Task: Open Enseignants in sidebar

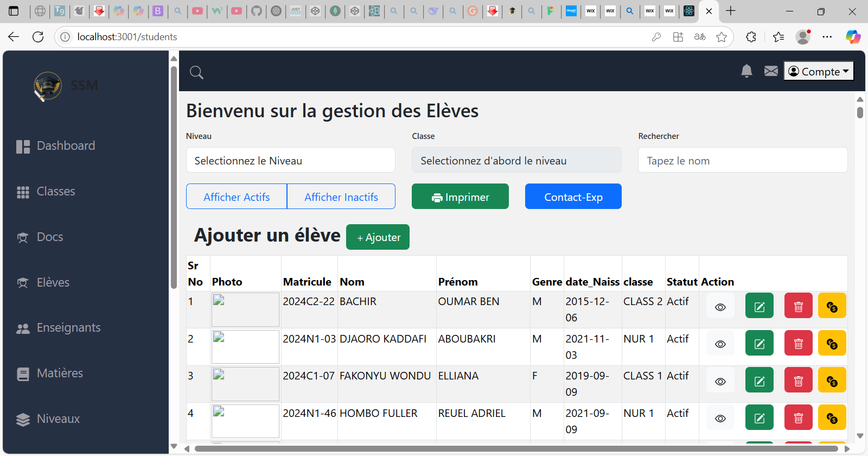Action: click(x=58, y=328)
